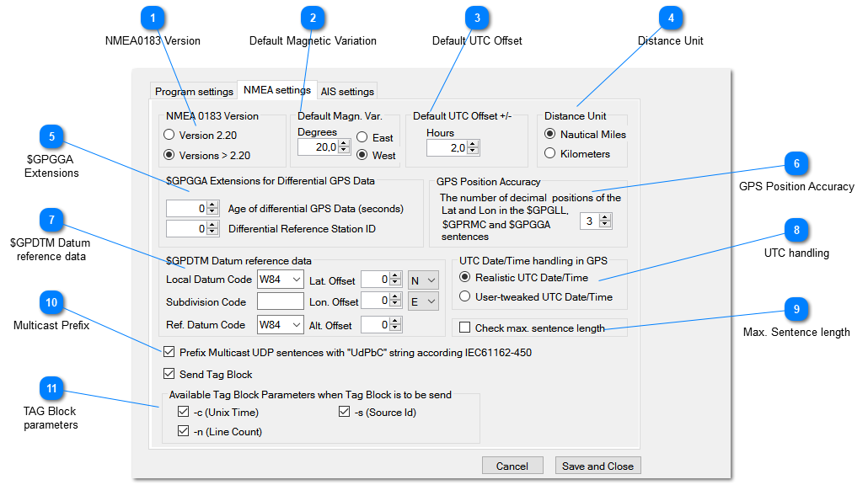Click callout badge 2 for Default Magnetic Variation
The image size is (868, 485).
[312, 17]
